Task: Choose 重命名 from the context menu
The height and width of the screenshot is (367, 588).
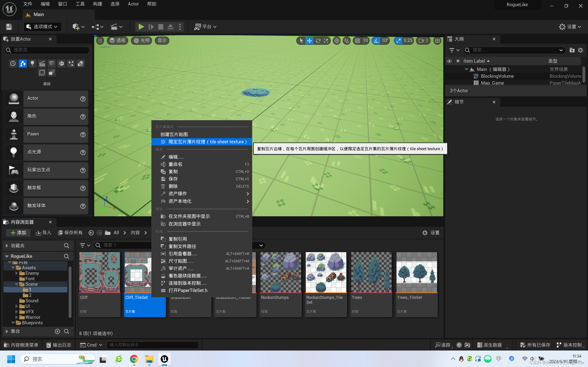Action: (175, 164)
